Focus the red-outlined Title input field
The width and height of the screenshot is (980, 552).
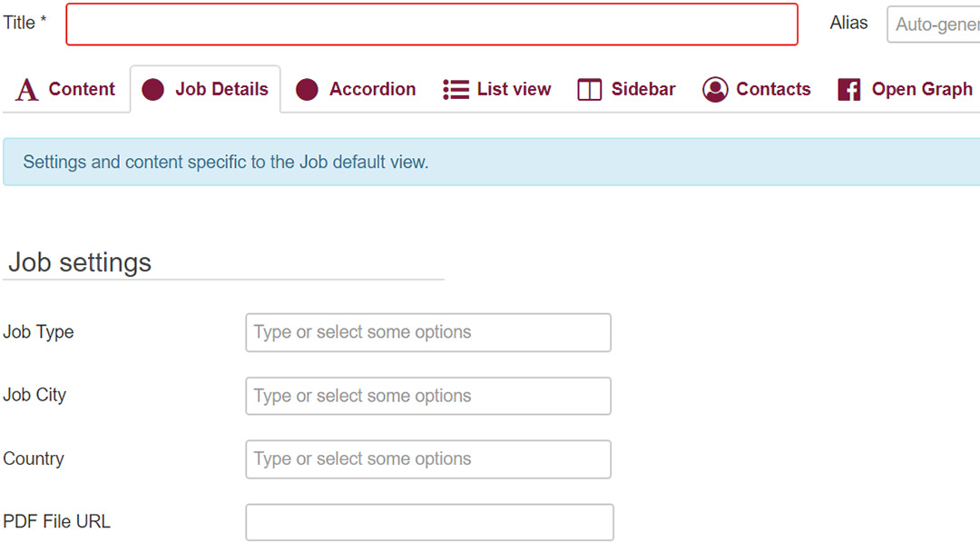point(432,25)
